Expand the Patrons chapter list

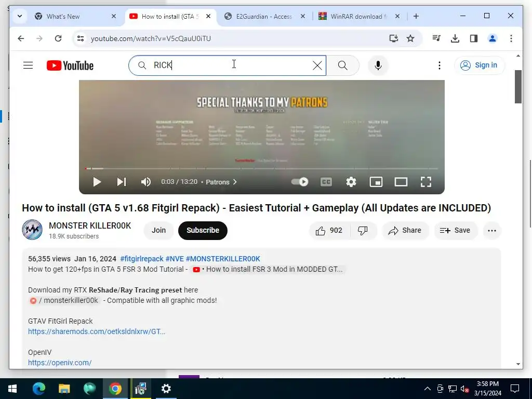pyautogui.click(x=221, y=182)
